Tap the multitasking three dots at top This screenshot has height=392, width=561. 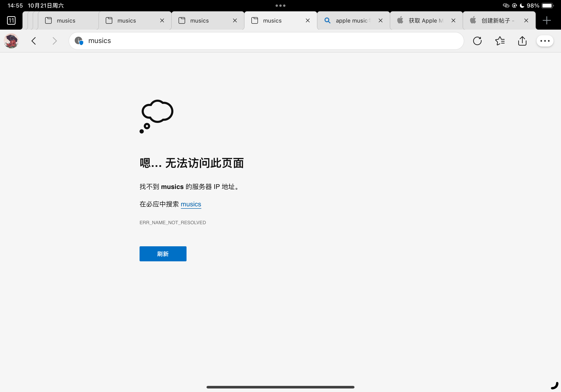280,5
